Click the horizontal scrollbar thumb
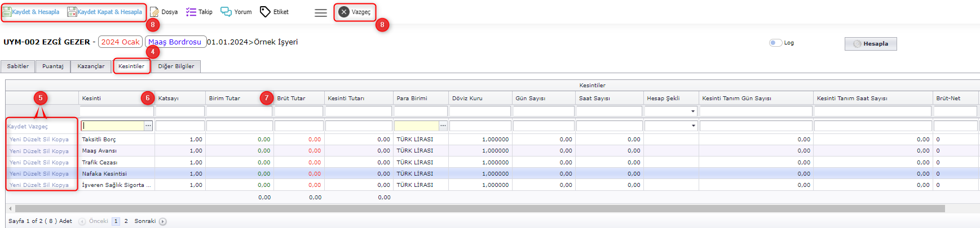Image resolution: width=980 pixels, height=228 pixels. 480,209
